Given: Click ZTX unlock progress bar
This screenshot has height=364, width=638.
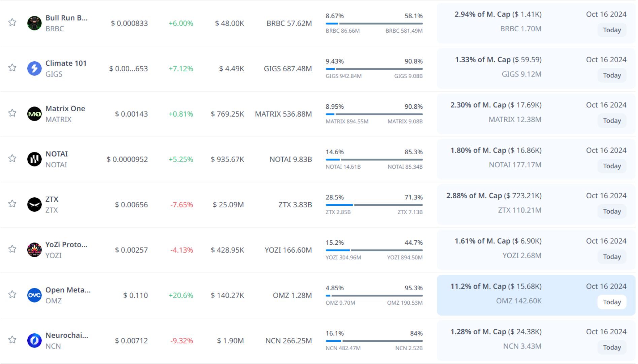Looking at the screenshot, I should (x=374, y=205).
